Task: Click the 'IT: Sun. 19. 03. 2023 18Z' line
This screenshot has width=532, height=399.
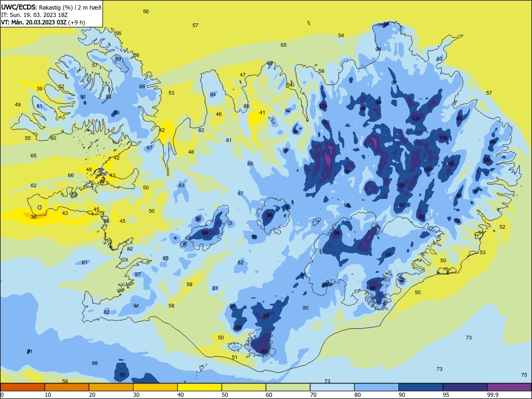Action: click(x=34, y=15)
